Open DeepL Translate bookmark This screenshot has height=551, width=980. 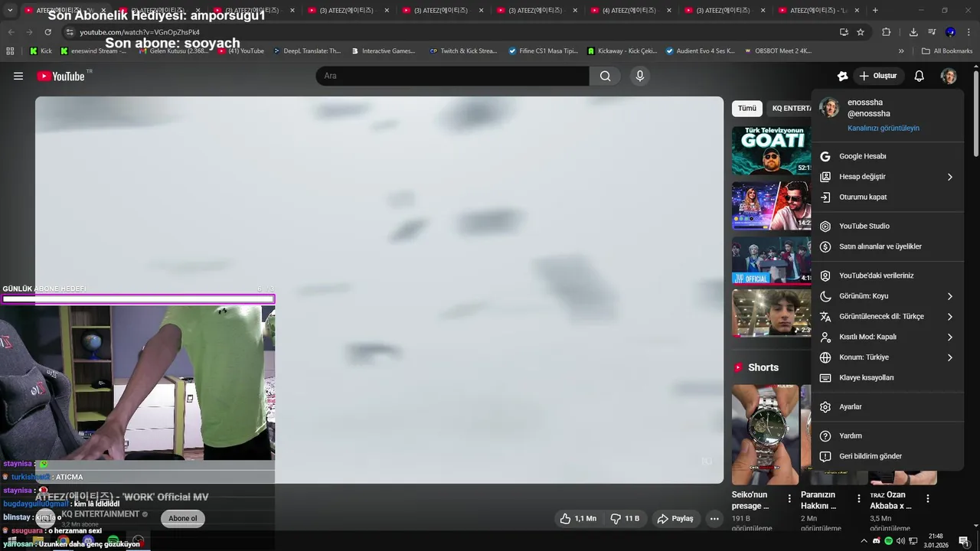coord(306,51)
